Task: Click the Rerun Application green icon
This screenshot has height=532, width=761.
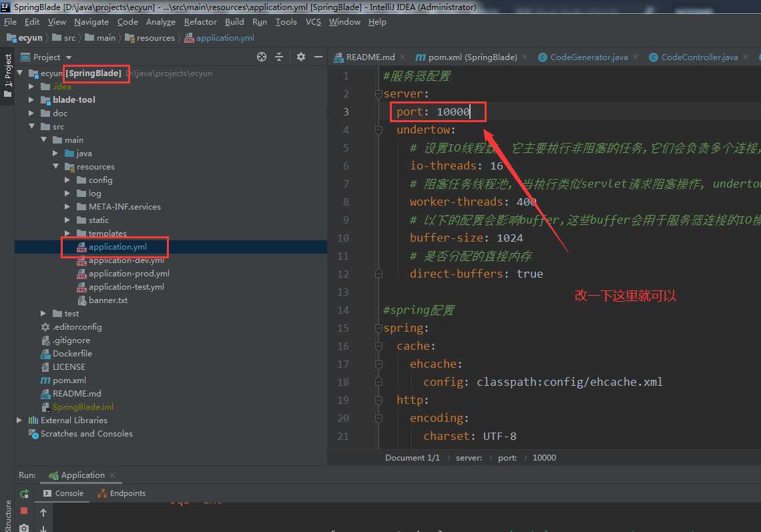Action: tap(24, 494)
